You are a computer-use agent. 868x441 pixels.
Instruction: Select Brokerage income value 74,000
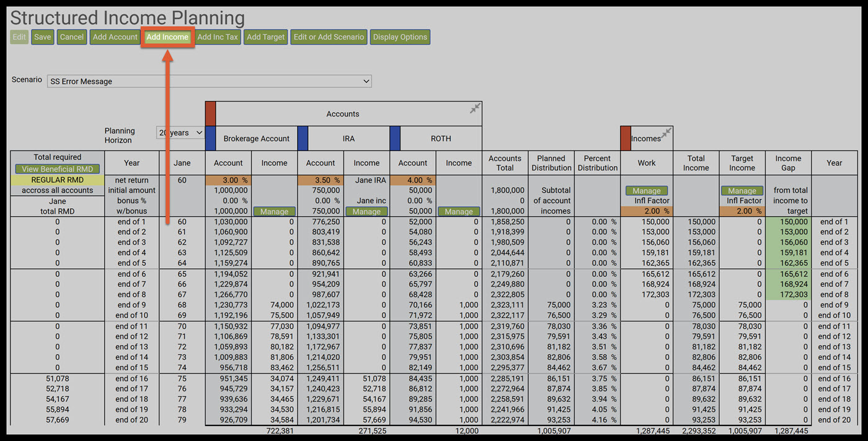(282, 305)
